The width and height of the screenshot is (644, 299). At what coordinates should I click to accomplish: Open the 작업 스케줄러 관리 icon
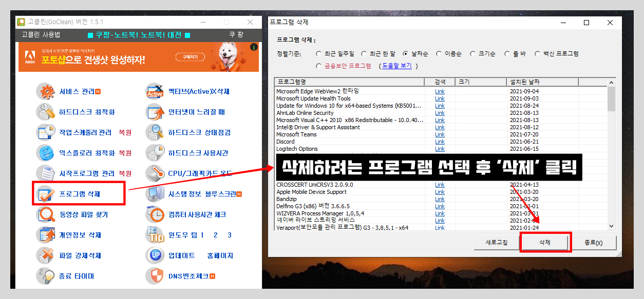pos(45,132)
